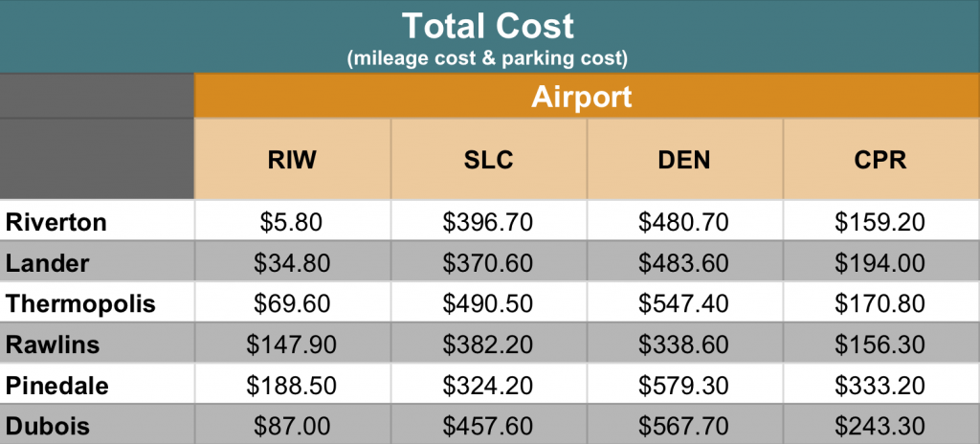Select the DEN column header
The image size is (980, 444).
point(684,160)
